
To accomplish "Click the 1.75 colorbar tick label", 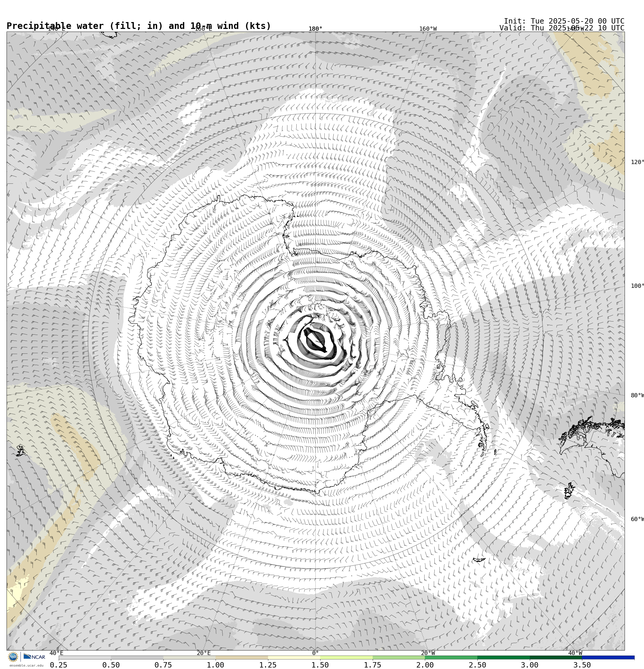I will tap(373, 665).
